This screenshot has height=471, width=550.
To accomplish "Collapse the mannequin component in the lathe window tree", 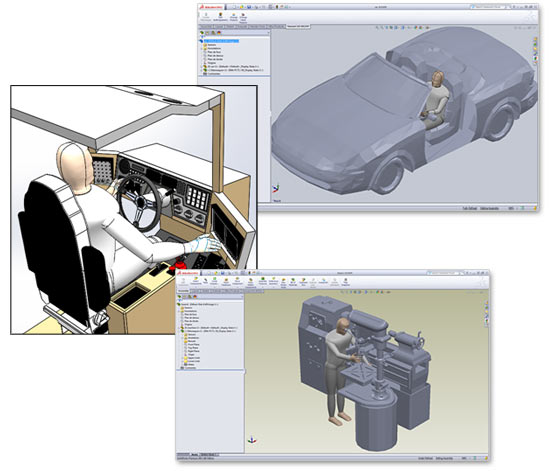I will click(179, 331).
